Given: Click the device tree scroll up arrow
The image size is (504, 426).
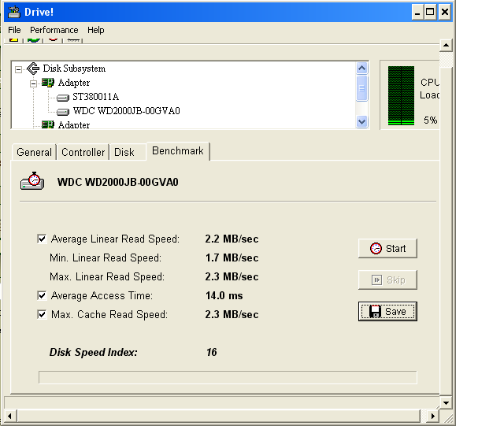Looking at the screenshot, I should click(362, 68).
